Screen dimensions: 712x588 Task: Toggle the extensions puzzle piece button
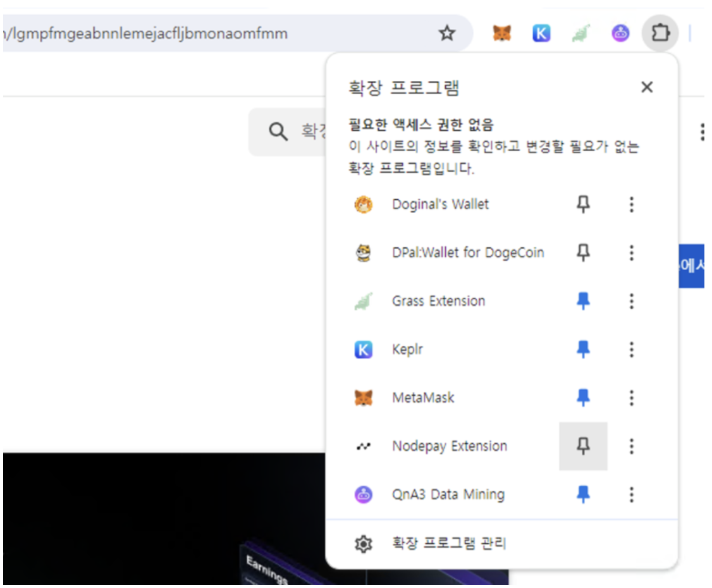coord(660,33)
